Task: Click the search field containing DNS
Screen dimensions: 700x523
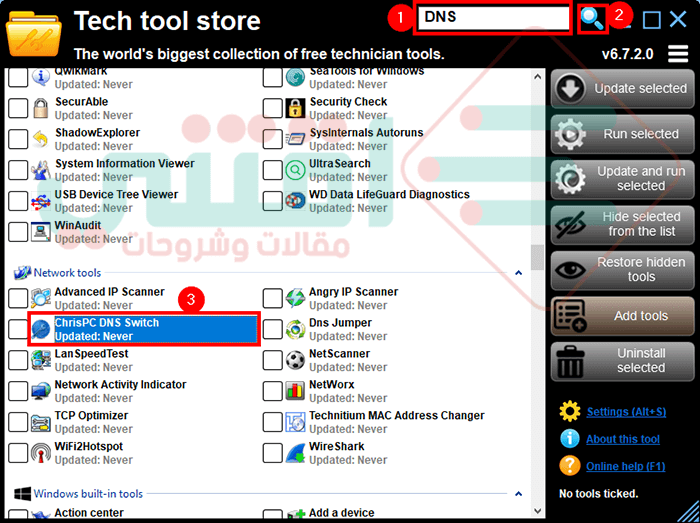Action: point(493,18)
